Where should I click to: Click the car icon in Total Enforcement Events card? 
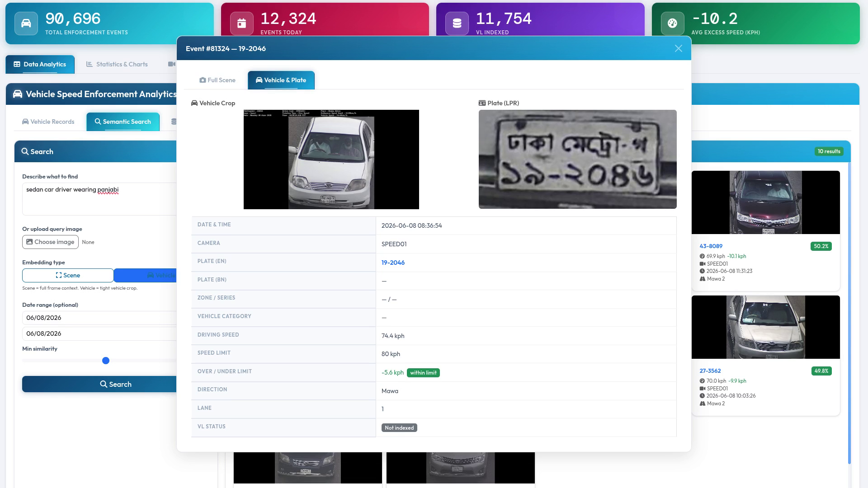pos(26,23)
